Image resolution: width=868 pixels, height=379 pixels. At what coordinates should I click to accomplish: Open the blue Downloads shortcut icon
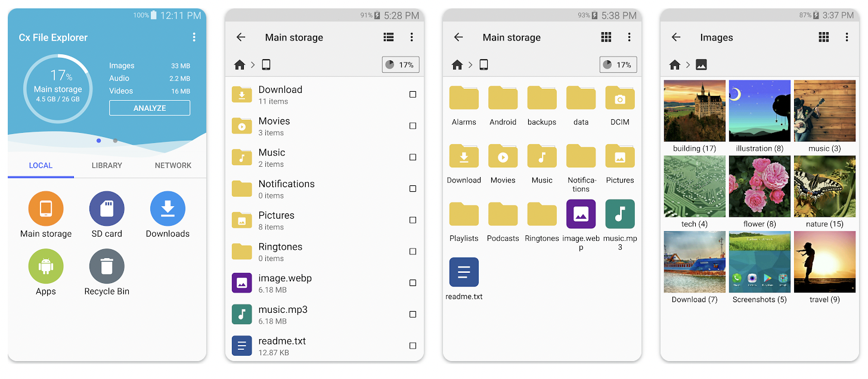pyautogui.click(x=168, y=209)
